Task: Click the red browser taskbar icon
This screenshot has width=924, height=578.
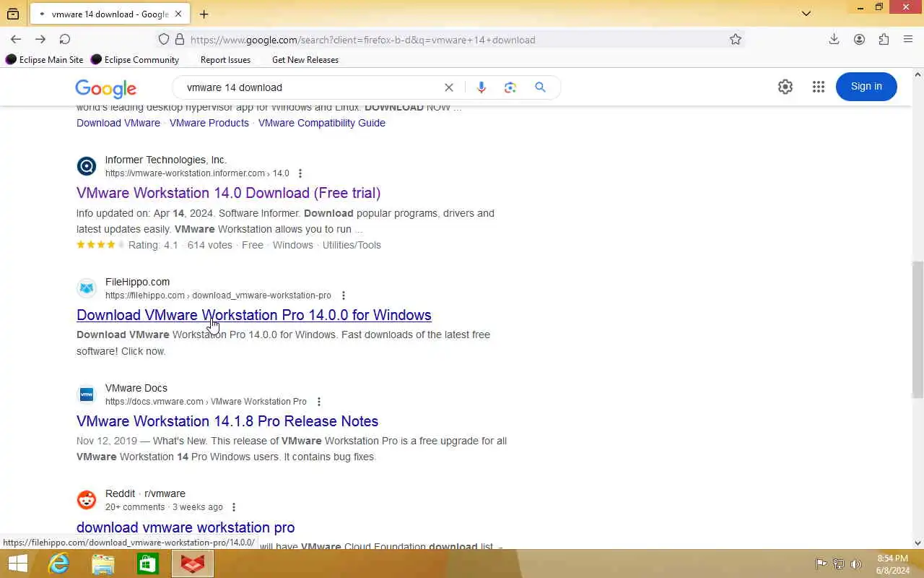Action: pyautogui.click(x=193, y=564)
